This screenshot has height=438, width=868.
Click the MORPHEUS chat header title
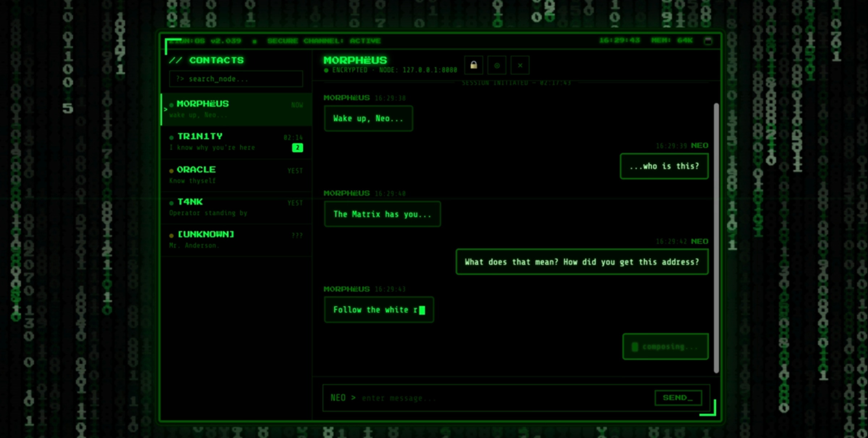coord(355,60)
